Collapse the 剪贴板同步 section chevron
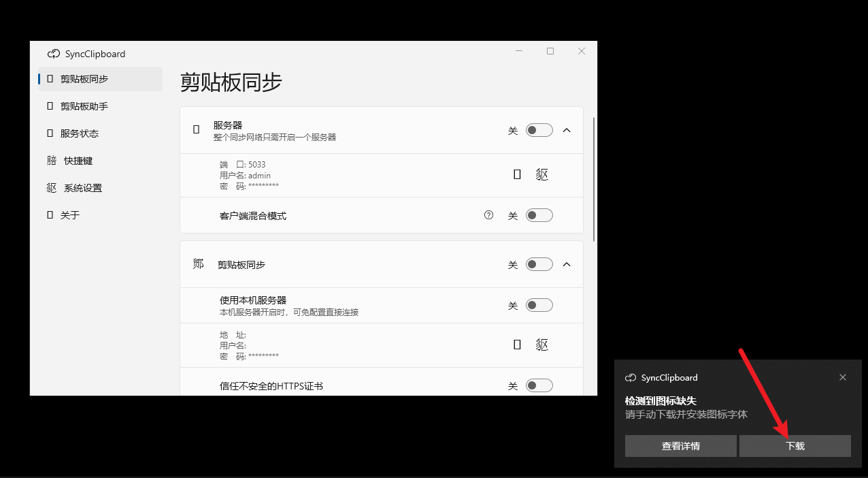This screenshot has height=478, width=868. click(567, 264)
